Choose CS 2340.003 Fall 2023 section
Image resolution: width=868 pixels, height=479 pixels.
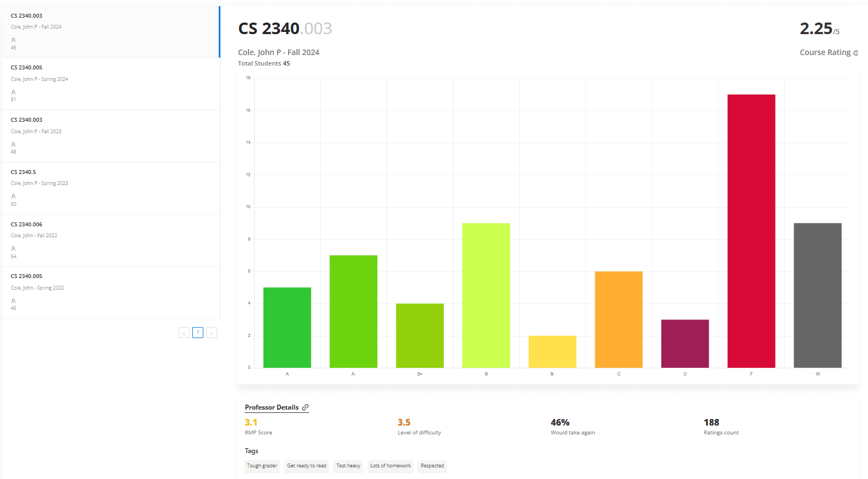coord(111,136)
